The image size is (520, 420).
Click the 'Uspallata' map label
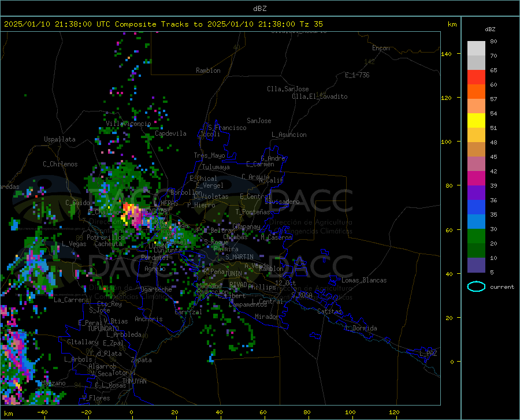[x=60, y=139]
